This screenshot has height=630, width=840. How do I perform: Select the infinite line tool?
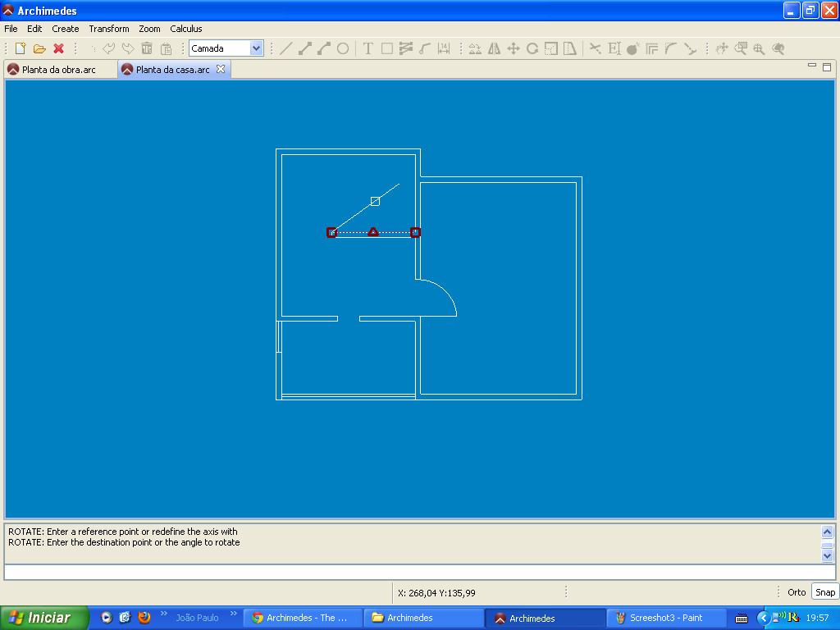click(286, 48)
